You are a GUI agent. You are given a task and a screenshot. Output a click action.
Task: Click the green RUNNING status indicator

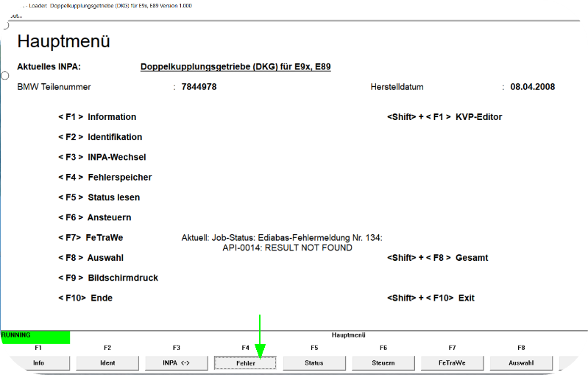pyautogui.click(x=35, y=337)
